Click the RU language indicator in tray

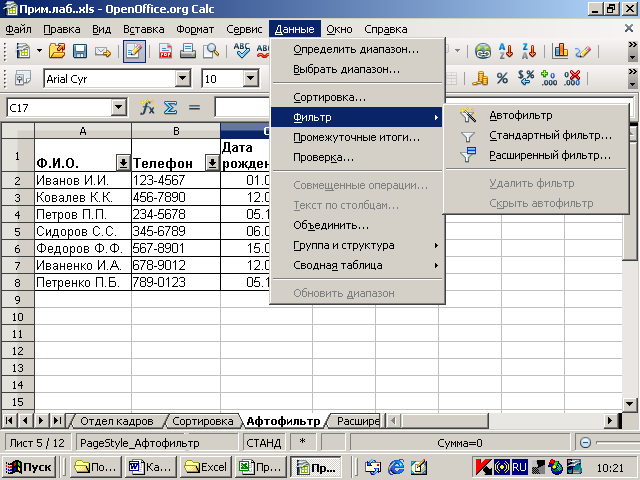(519, 467)
